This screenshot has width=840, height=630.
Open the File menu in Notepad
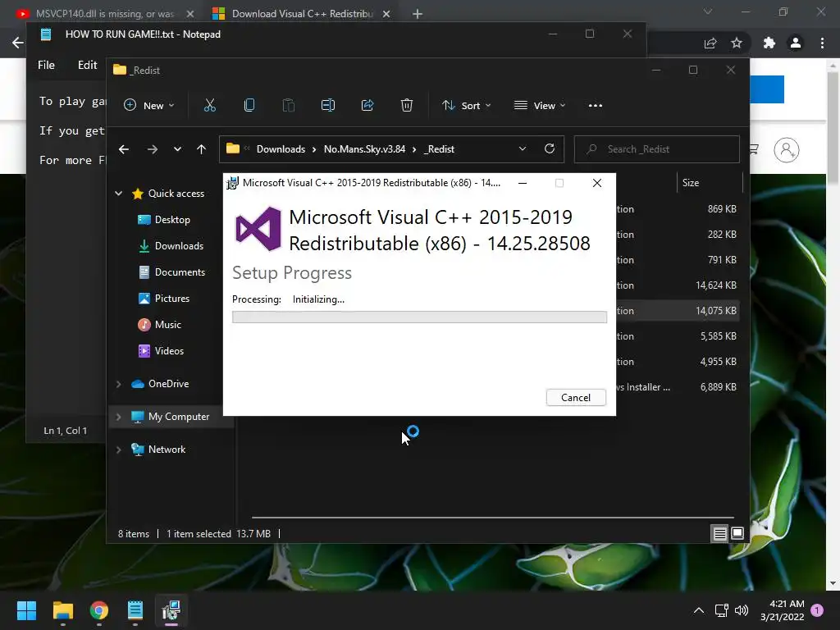pyautogui.click(x=46, y=65)
